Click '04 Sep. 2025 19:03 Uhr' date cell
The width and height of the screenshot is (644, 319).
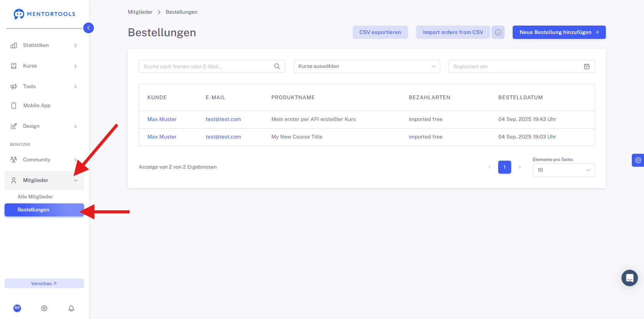(x=527, y=137)
